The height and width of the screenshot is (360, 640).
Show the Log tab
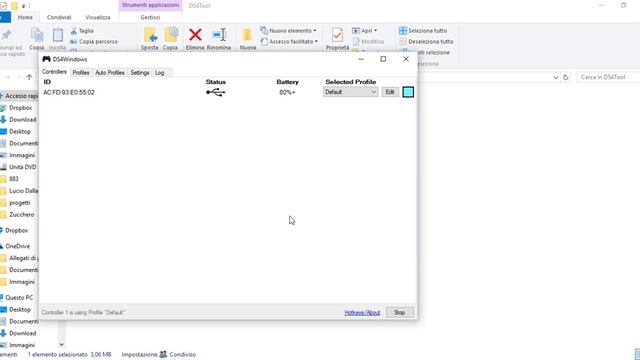pos(159,72)
